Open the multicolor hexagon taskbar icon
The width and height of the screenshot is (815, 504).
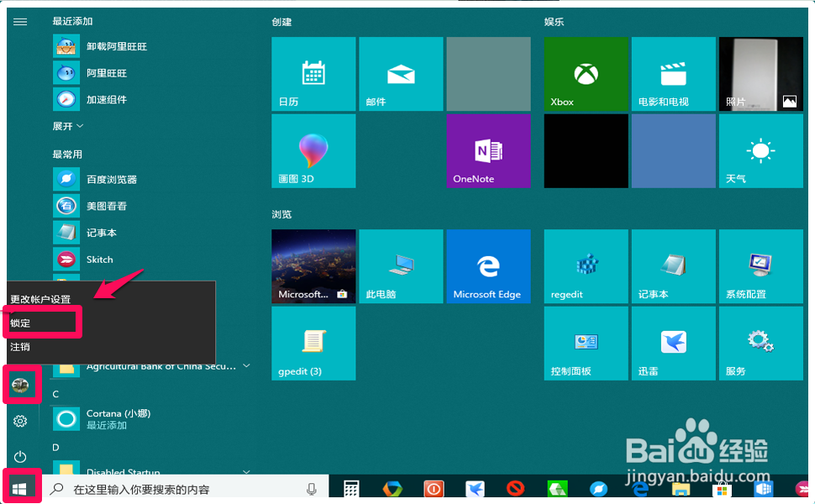coord(392,489)
